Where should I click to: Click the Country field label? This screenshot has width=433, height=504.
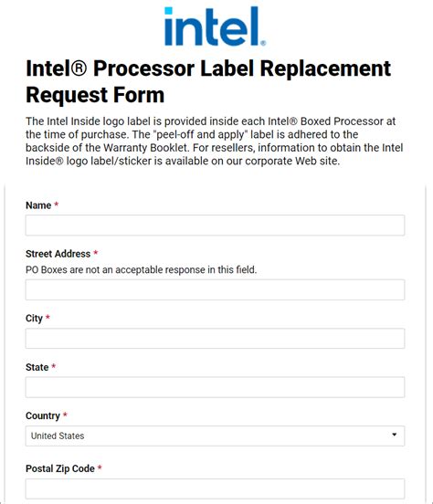coord(43,415)
